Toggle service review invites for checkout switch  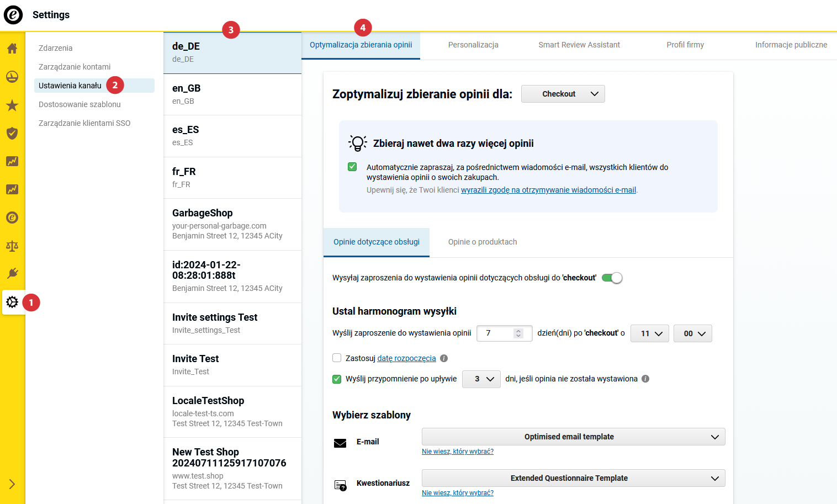(612, 278)
